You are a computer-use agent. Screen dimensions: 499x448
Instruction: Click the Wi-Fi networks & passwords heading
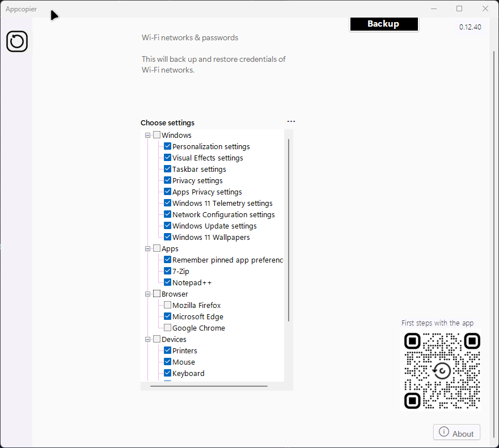pos(190,37)
